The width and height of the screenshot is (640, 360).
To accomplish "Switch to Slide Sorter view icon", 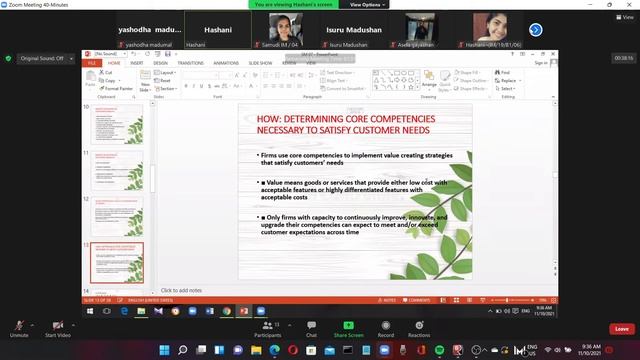I will 456,300.
